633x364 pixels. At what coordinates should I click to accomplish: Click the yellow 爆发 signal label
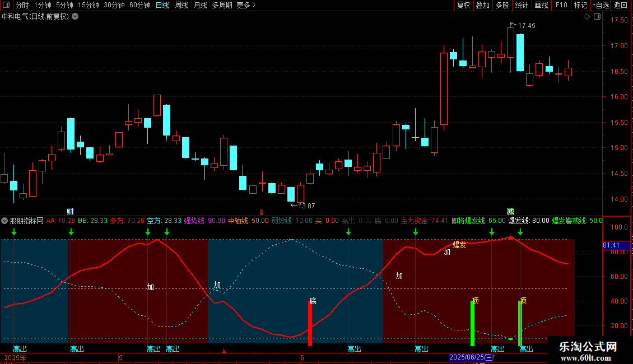(x=459, y=245)
